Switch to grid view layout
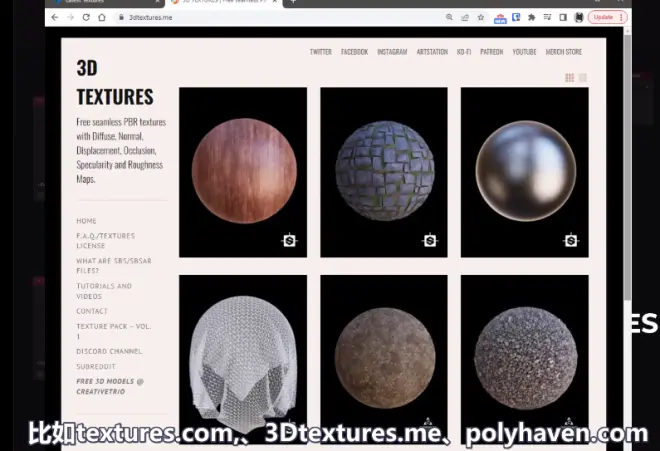 click(570, 78)
